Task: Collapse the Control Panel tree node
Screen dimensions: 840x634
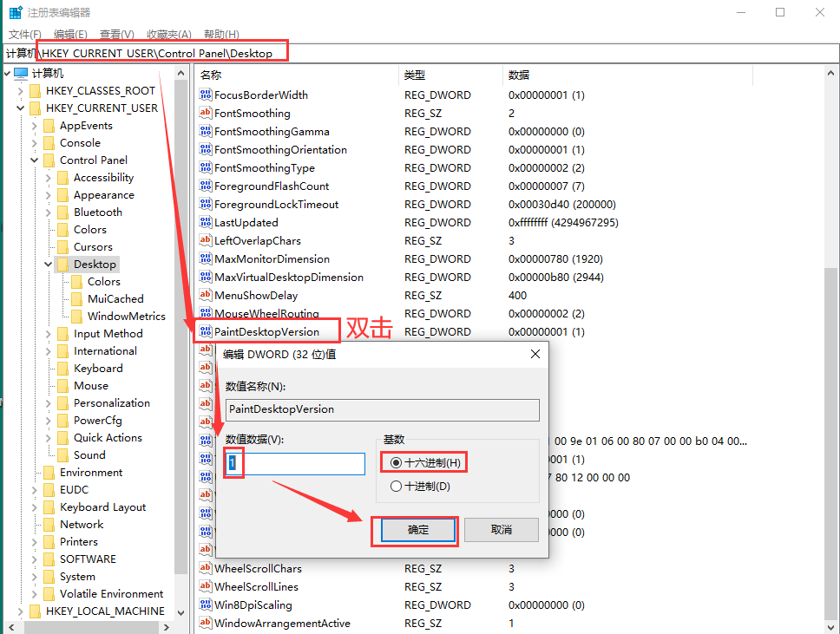Action: coord(35,160)
